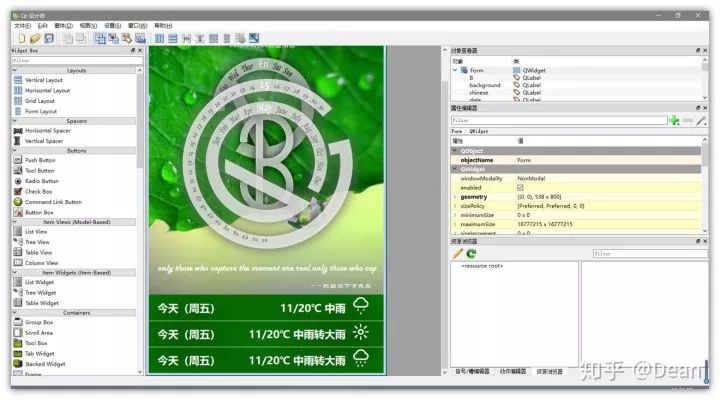Switch to the 资源浏览器 bottom tab

550,371
